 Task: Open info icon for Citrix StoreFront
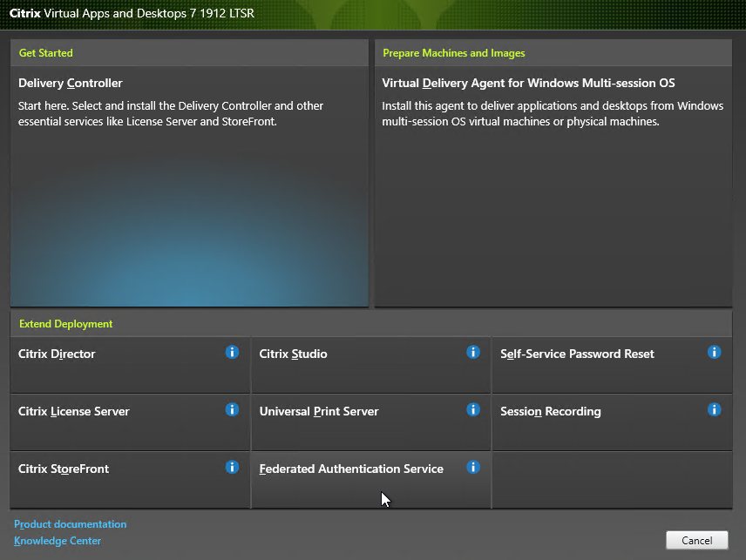tap(232, 467)
